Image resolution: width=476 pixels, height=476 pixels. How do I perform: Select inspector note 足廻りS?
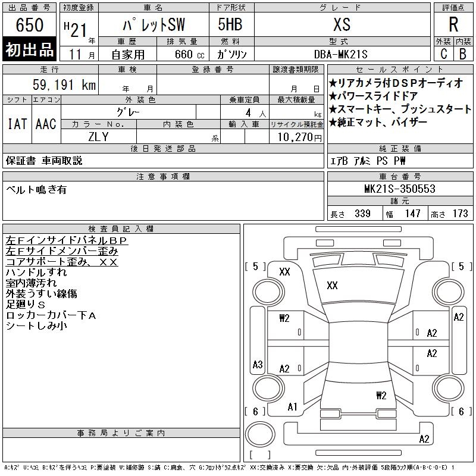(x=26, y=305)
